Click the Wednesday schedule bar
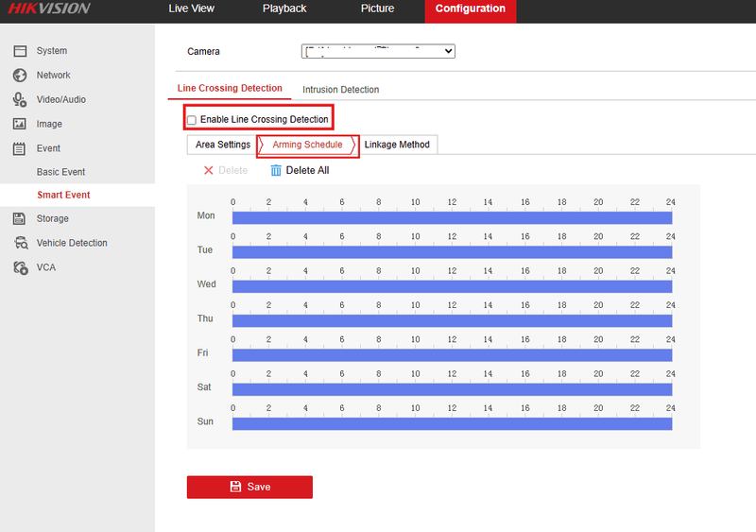756x532 pixels. (x=453, y=286)
